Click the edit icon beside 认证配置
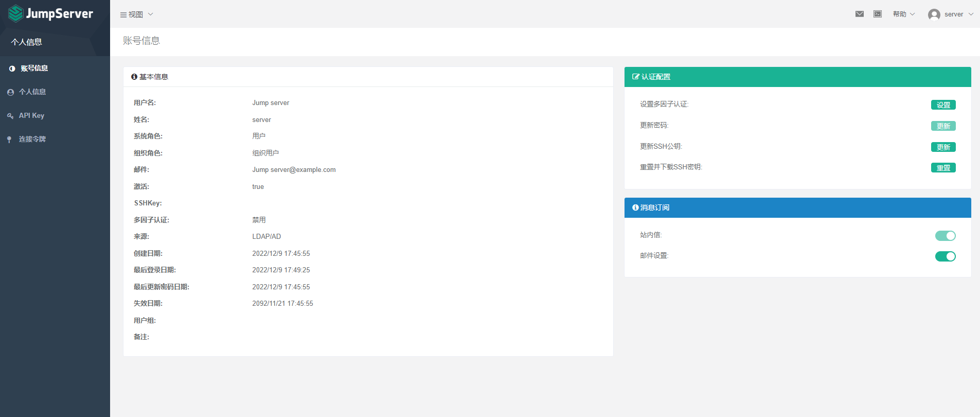Screen dimensions: 980x417 point(636,77)
